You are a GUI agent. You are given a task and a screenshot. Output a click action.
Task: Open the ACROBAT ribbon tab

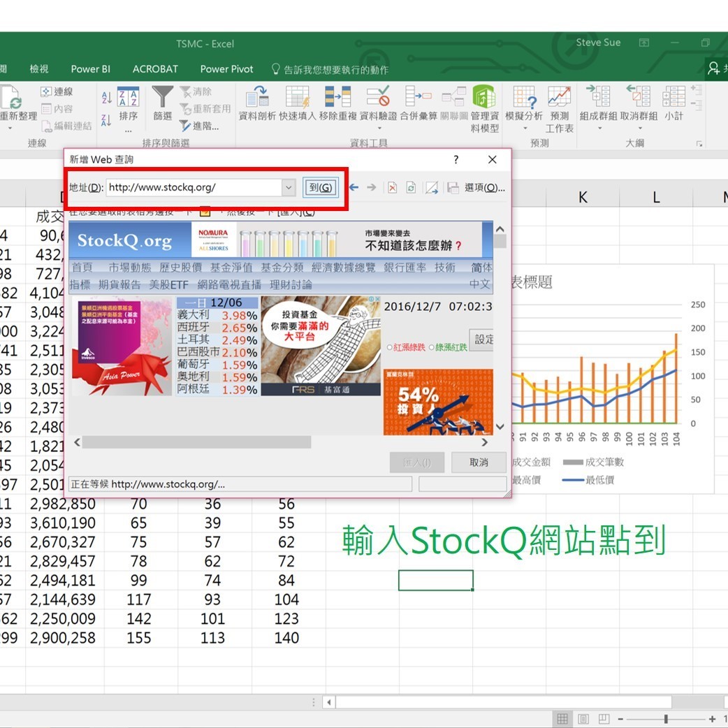(x=155, y=68)
